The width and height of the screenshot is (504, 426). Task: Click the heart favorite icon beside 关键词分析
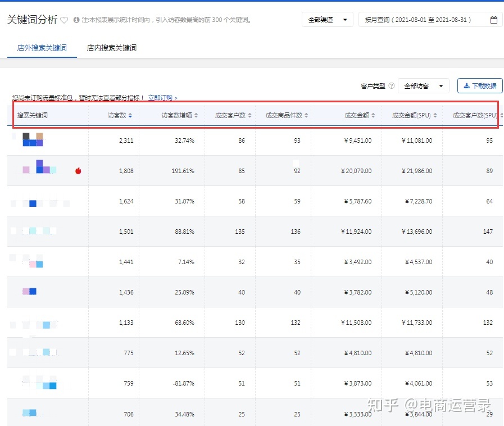[64, 20]
